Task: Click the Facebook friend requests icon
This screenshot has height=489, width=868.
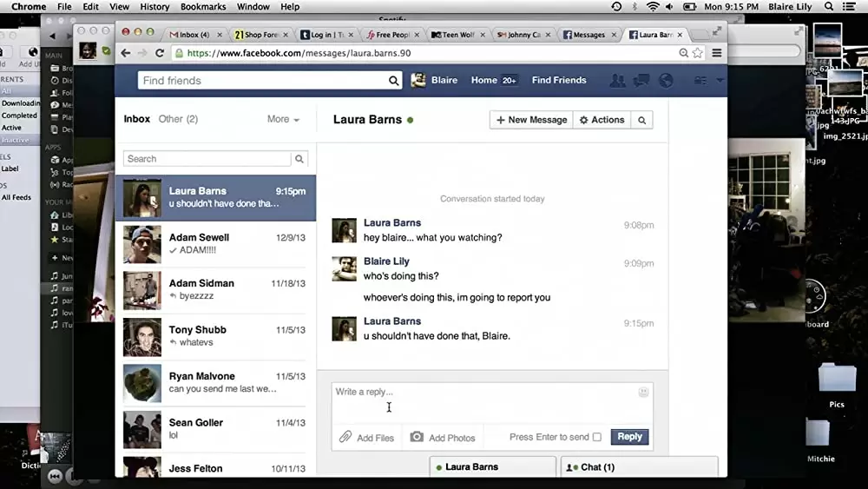Action: pyautogui.click(x=617, y=81)
